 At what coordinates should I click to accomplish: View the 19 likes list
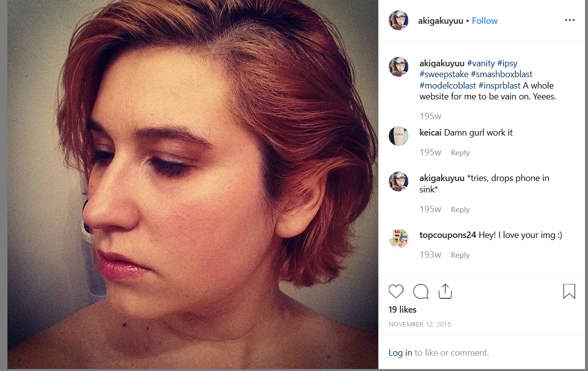403,310
